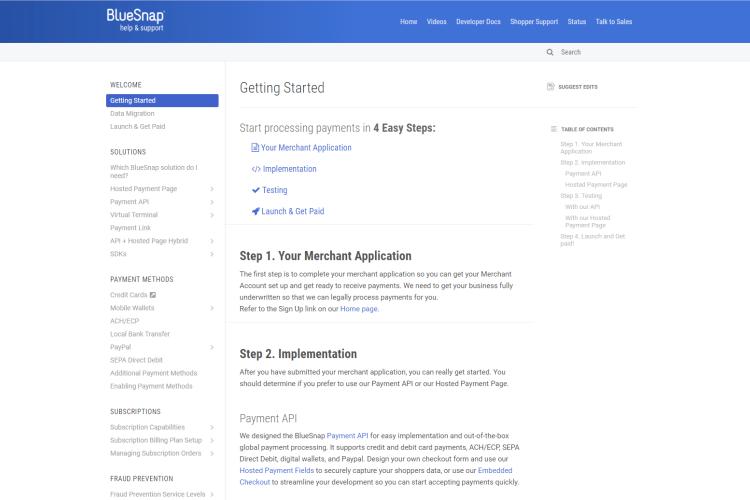
Task: Click the document icon beside Your Merchant Application
Action: point(255,147)
